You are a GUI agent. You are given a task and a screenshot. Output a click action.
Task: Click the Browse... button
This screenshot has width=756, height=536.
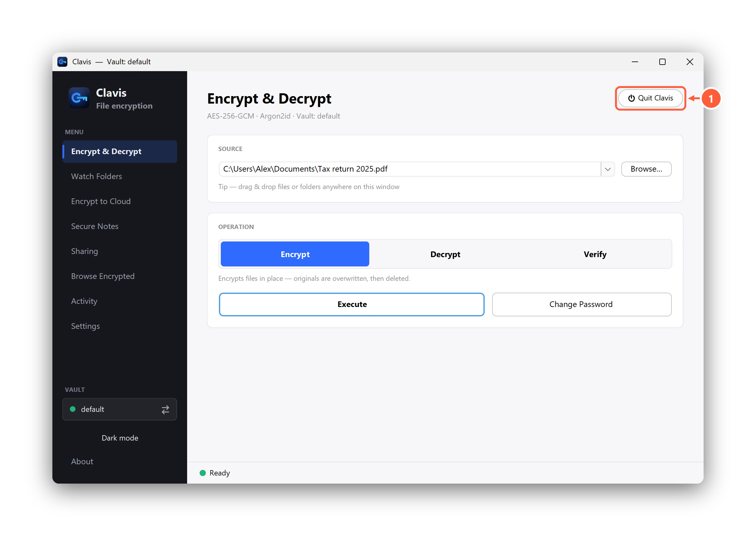pyautogui.click(x=646, y=169)
